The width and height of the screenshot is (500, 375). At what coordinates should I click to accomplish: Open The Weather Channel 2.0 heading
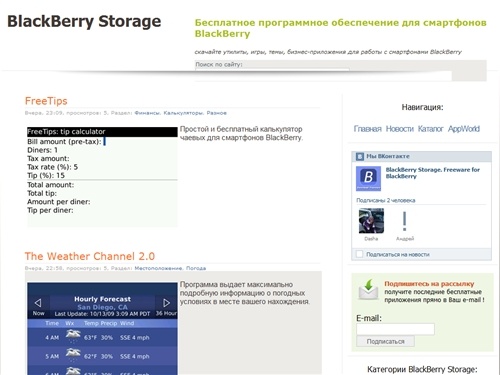coord(90,256)
